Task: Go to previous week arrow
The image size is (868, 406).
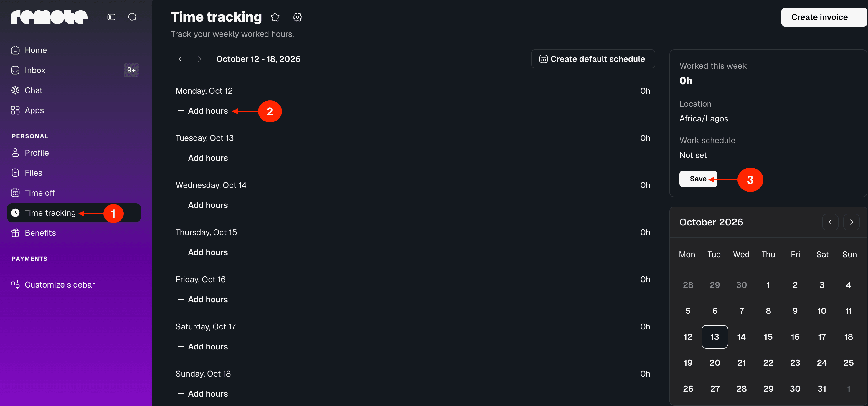Action: pos(180,59)
